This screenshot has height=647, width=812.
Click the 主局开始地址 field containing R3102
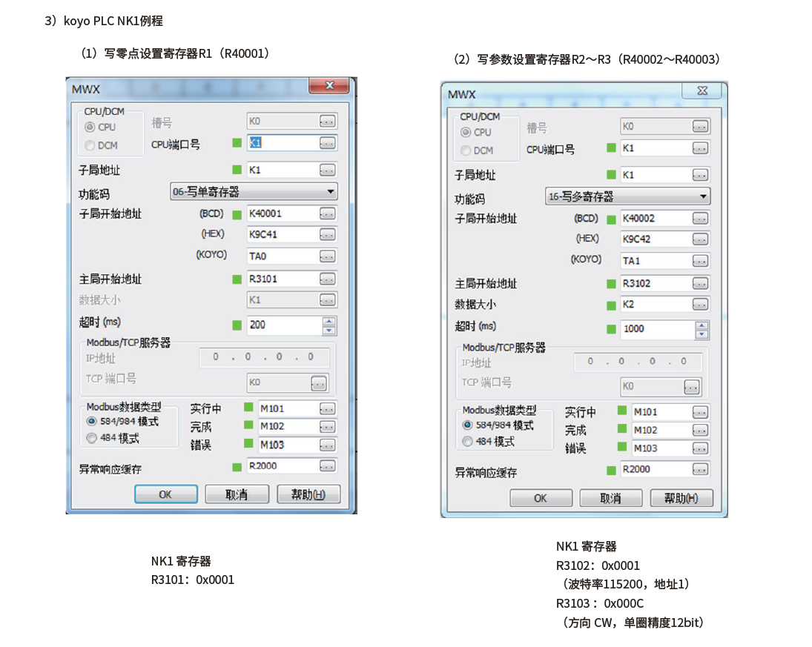[x=655, y=284]
